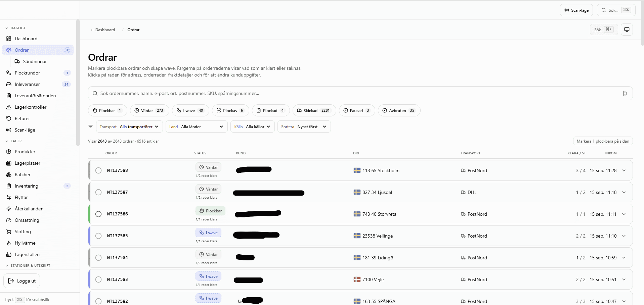Select the radio button for order NT137584
644x305 pixels.
(98, 258)
